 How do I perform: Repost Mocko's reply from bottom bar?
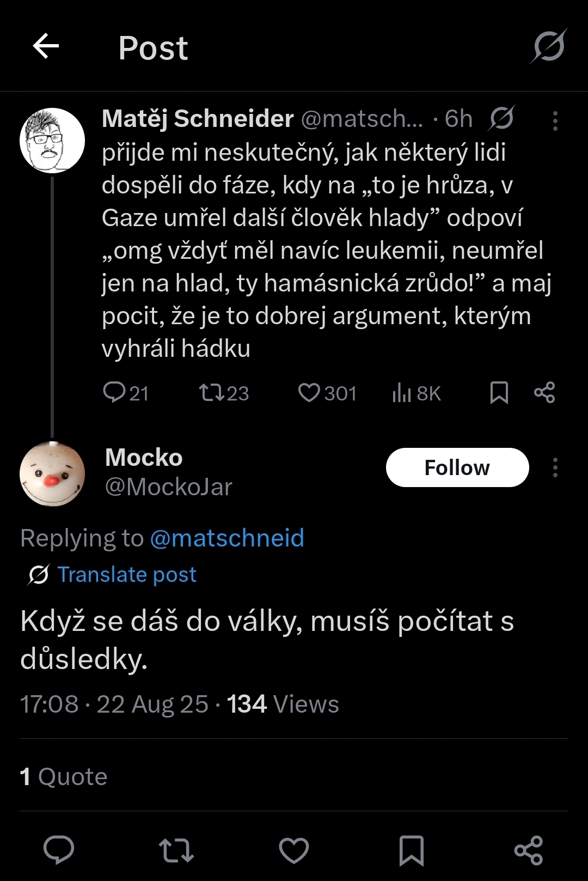[176, 850]
